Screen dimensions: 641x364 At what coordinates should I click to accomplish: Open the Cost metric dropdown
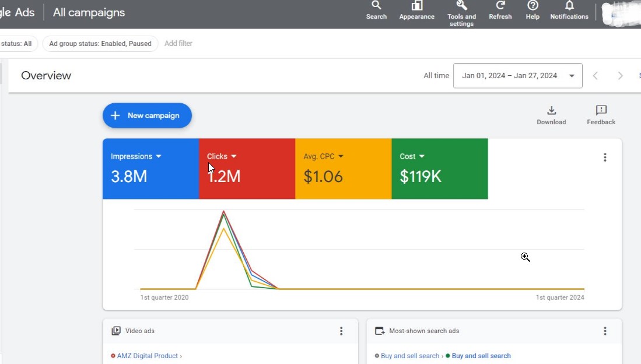point(422,156)
